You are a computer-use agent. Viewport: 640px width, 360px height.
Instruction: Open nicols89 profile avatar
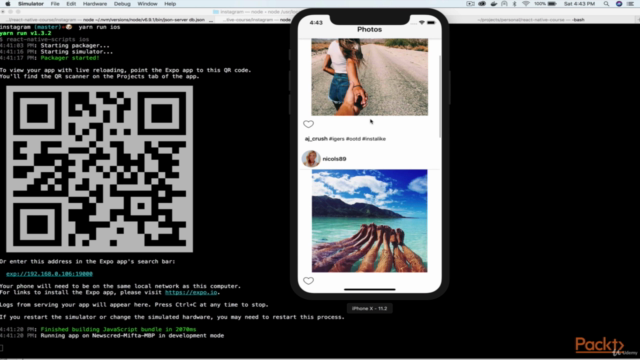[x=311, y=159]
